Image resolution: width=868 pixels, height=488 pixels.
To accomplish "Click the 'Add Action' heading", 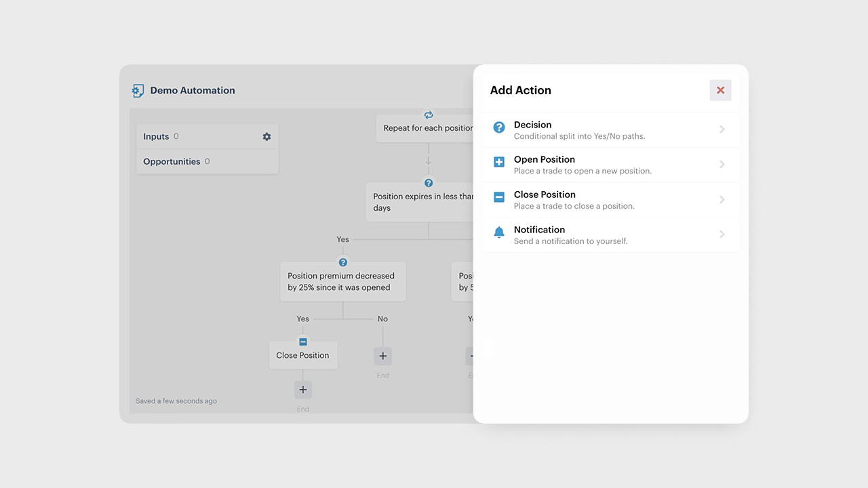I will [x=521, y=90].
